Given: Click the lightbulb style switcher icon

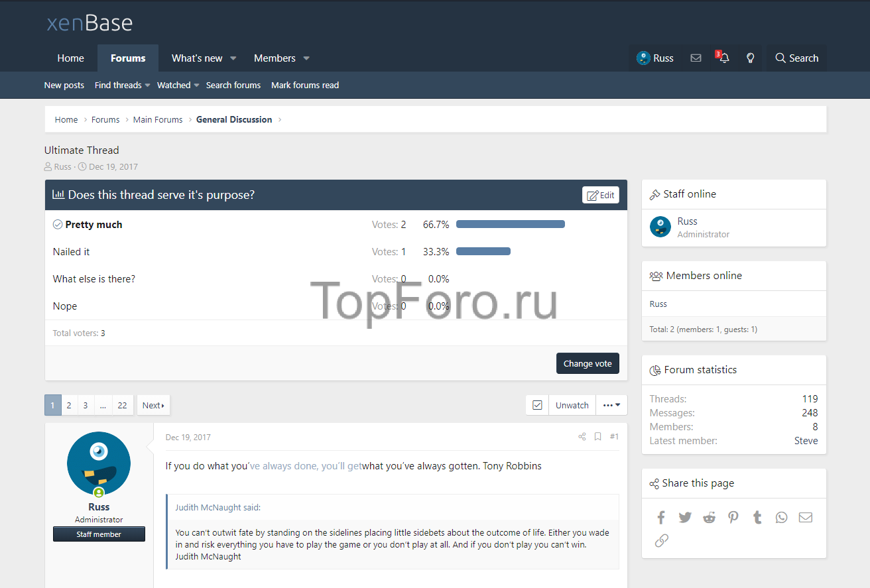Looking at the screenshot, I should (x=751, y=58).
